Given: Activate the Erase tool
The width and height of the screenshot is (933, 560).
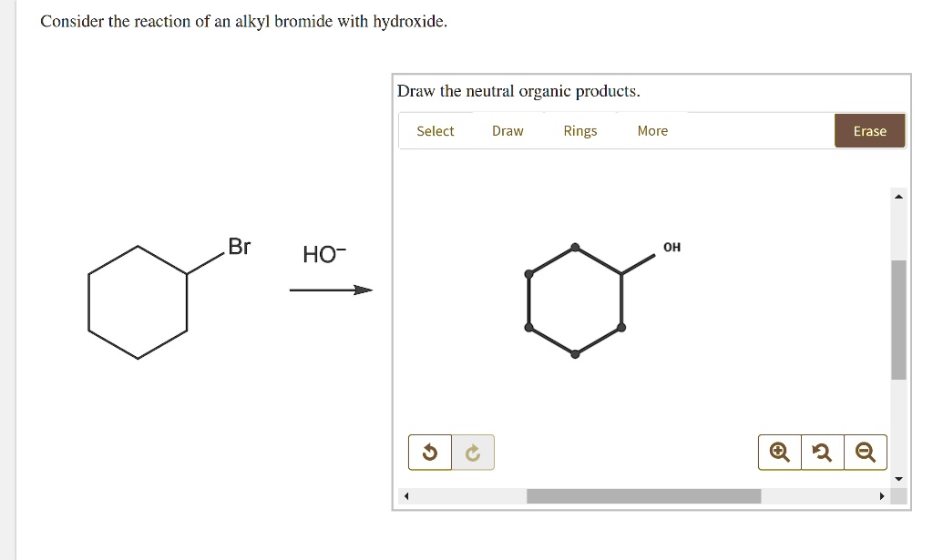Looking at the screenshot, I should [x=869, y=130].
